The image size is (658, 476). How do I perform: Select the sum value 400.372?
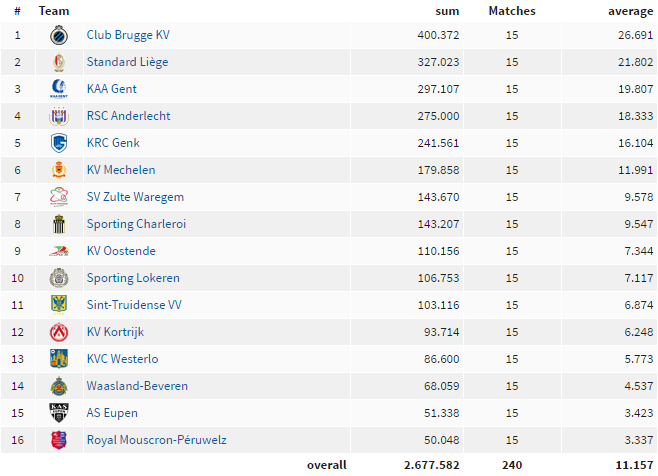tap(438, 35)
